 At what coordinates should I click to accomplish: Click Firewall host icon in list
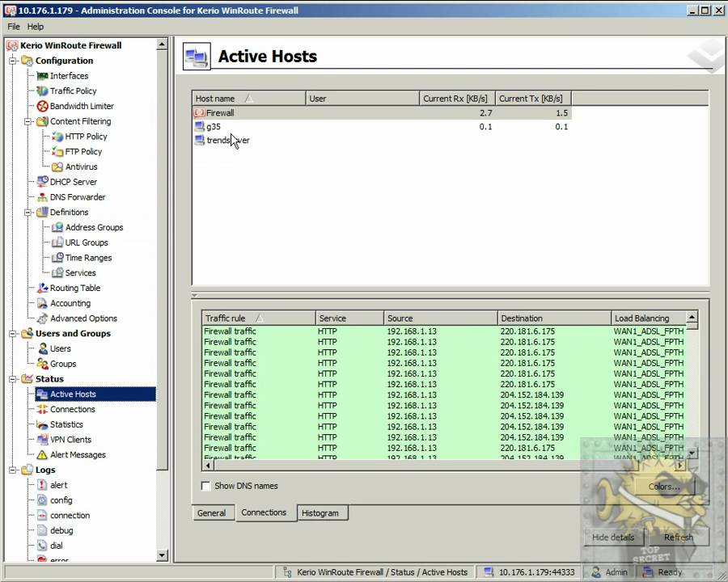coord(200,113)
